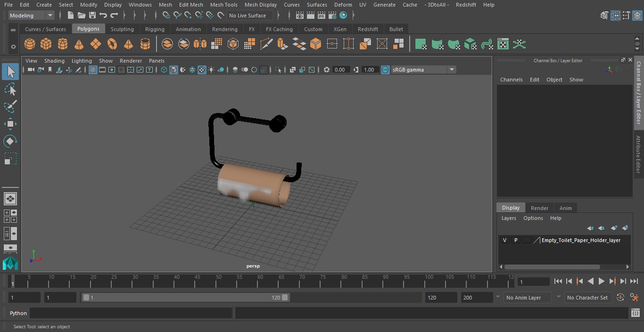
Task: Open the Attribute Editor side tab
Action: click(638, 154)
